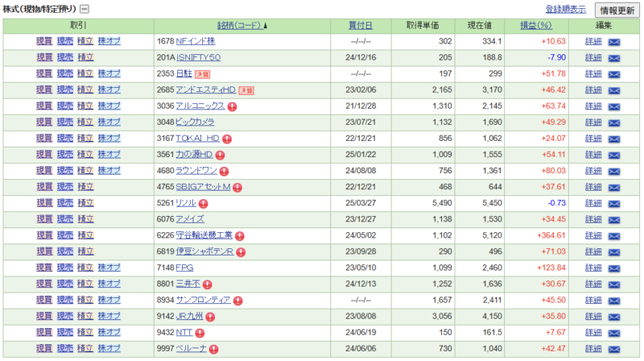Click the red alert icon next to ベルーナ
This screenshot has height=361, width=644.
213,349
